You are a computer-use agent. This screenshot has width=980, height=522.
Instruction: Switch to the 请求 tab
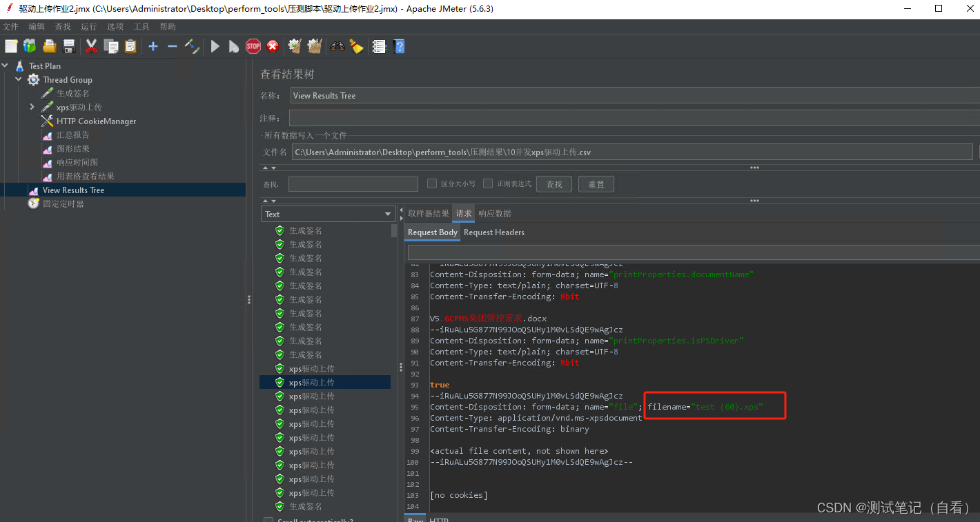(x=464, y=213)
